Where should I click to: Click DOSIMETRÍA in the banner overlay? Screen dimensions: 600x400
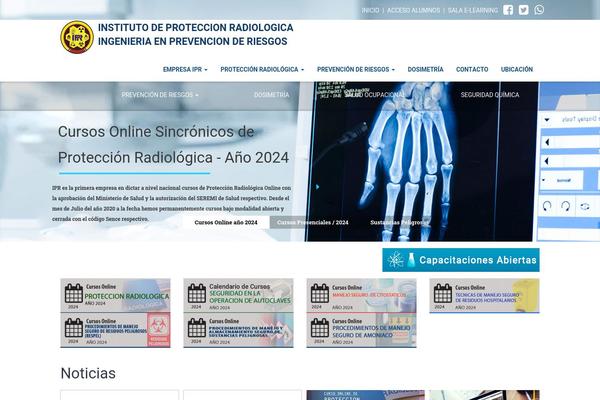272,95
